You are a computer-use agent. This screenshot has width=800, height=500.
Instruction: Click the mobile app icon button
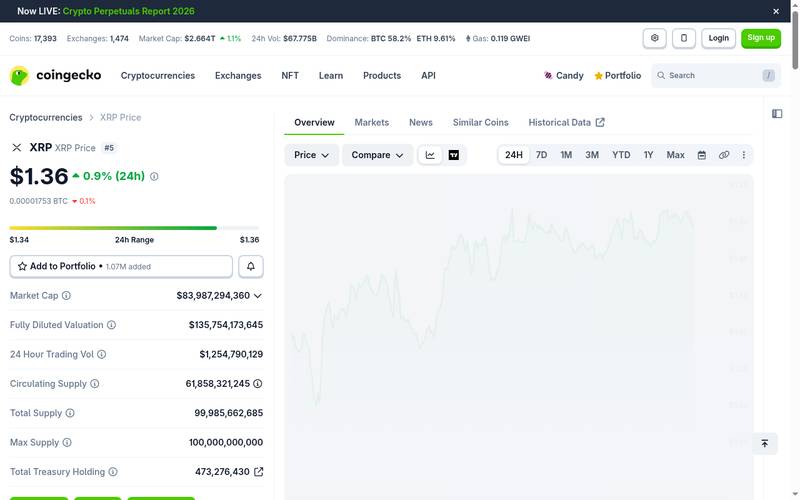pyautogui.click(x=684, y=38)
